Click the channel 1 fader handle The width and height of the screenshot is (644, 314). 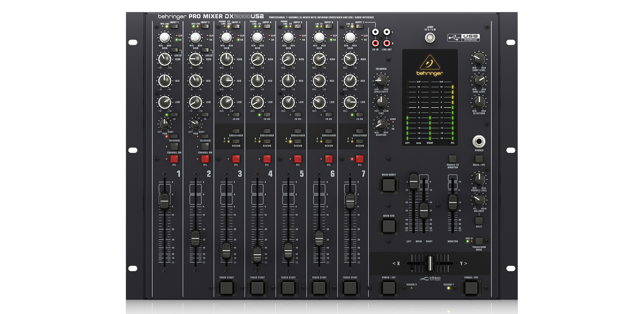click(164, 201)
